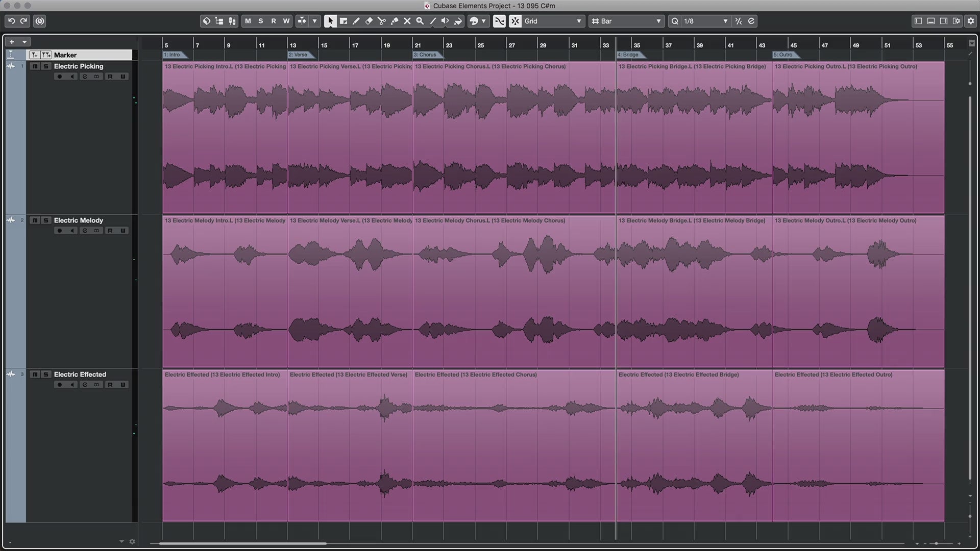This screenshot has height=551, width=980.
Task: Solo the Electric Melody track
Action: pos(46,220)
